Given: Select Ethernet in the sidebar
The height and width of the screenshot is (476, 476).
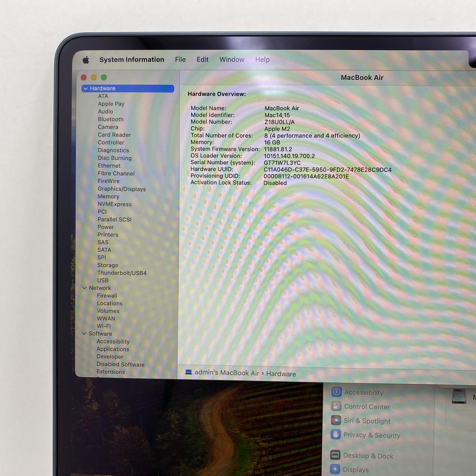Looking at the screenshot, I should click(109, 166).
